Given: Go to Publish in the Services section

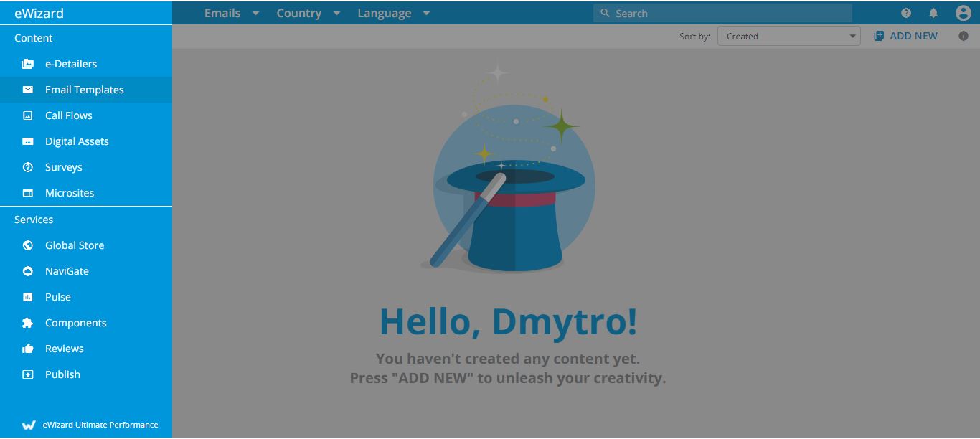Looking at the screenshot, I should [x=62, y=374].
